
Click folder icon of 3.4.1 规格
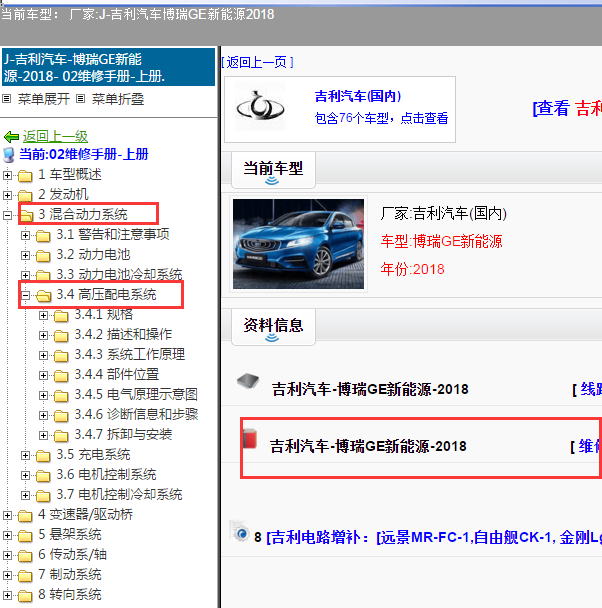[61, 316]
